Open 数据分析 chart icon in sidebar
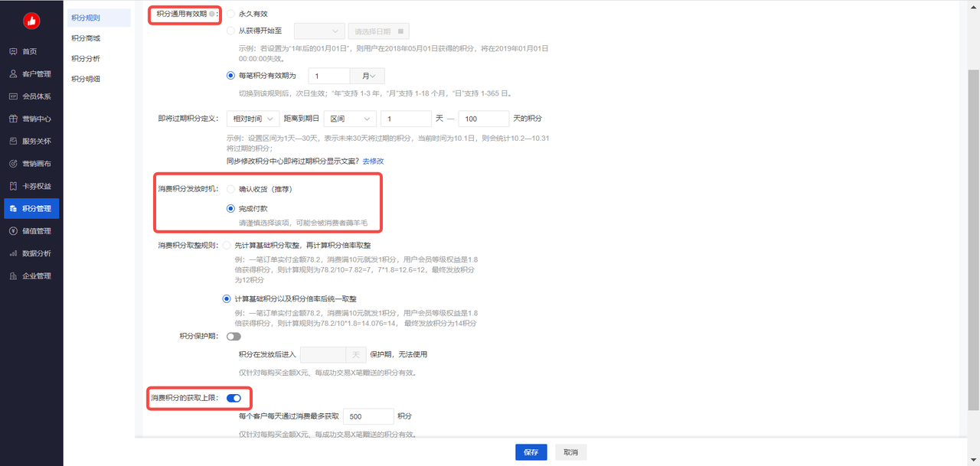 click(14, 253)
